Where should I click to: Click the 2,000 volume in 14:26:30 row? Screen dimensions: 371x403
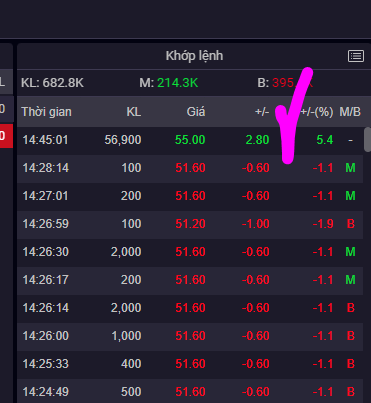tap(126, 252)
